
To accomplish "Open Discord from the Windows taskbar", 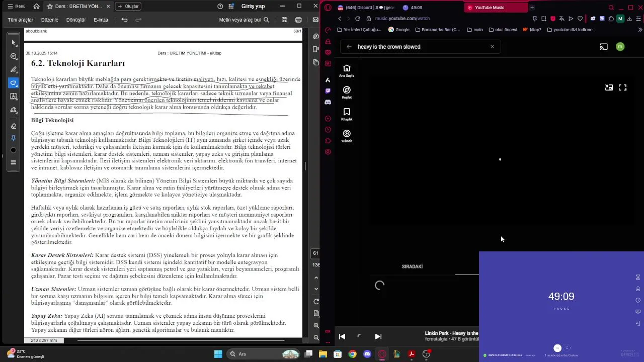I will (x=367, y=354).
